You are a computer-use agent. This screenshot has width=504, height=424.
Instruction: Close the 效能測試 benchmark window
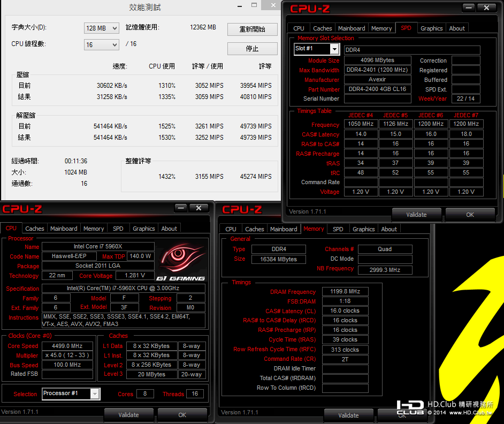(273, 5)
